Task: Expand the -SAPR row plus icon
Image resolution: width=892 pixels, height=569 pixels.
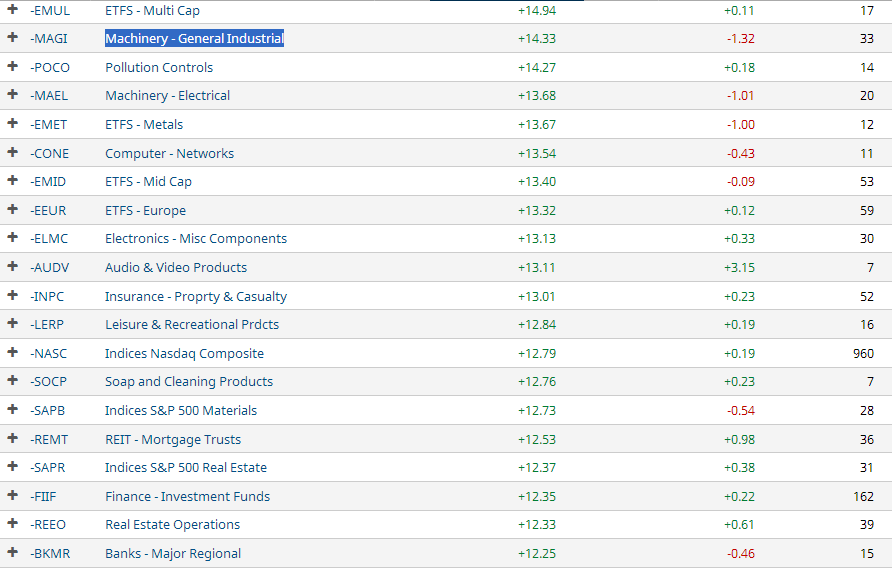Action: click(x=12, y=466)
